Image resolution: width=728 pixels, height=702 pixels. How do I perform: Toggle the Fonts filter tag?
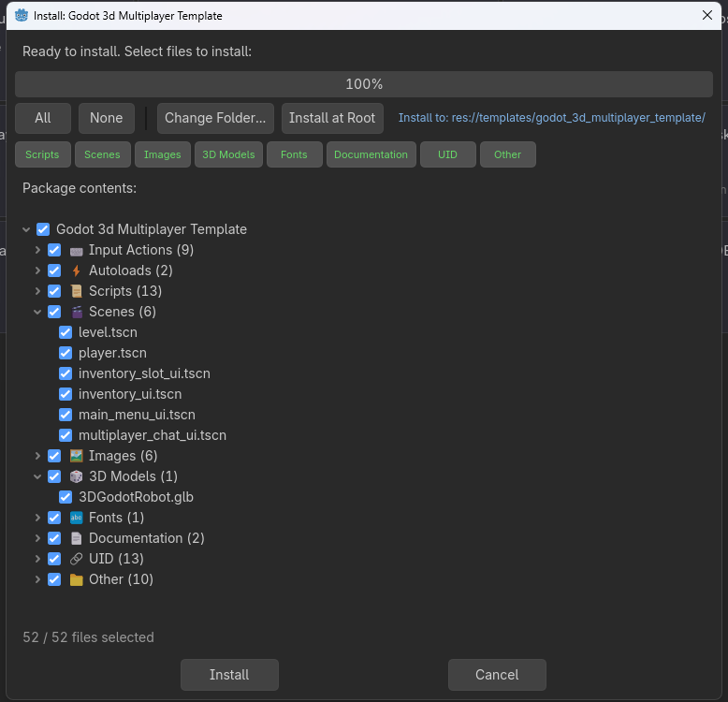point(295,154)
